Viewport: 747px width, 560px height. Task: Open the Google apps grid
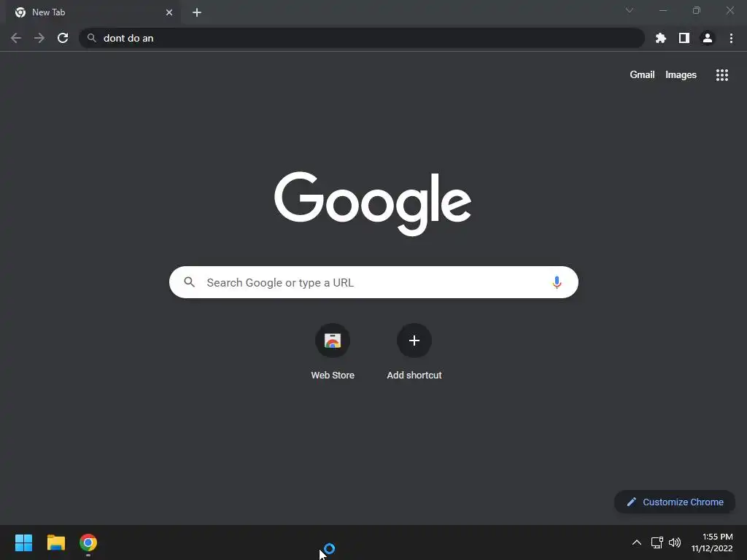722,75
